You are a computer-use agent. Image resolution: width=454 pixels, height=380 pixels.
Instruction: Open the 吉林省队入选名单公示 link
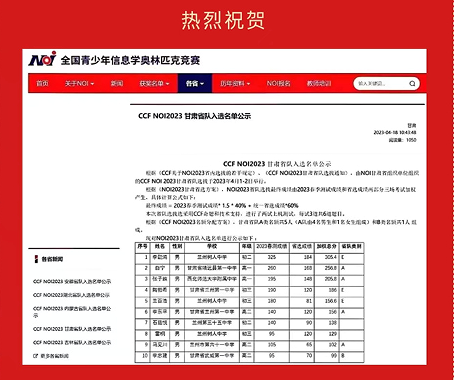72,343
